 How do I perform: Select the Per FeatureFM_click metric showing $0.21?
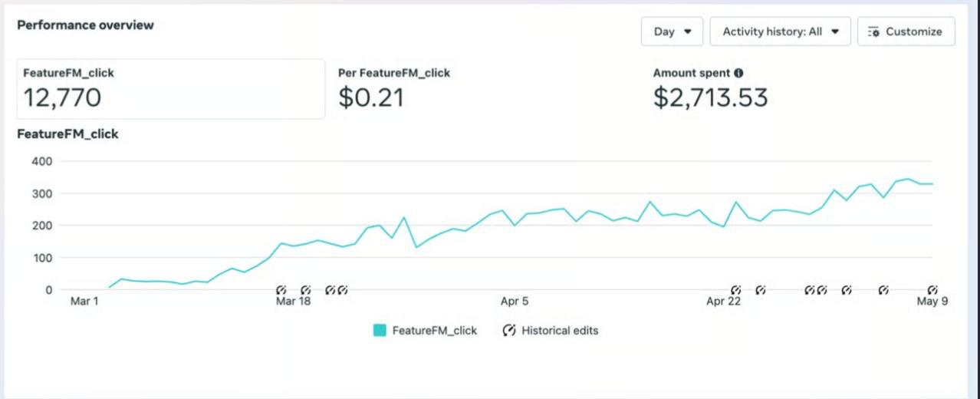tap(394, 89)
